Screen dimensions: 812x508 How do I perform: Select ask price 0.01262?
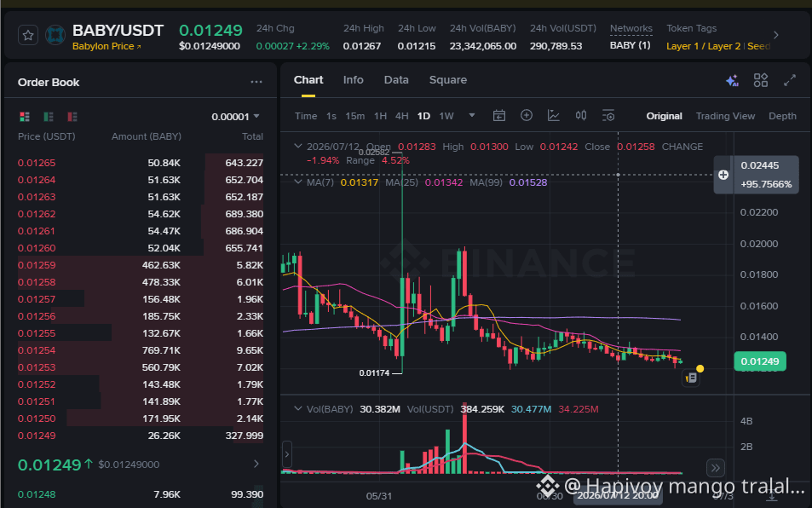click(37, 214)
